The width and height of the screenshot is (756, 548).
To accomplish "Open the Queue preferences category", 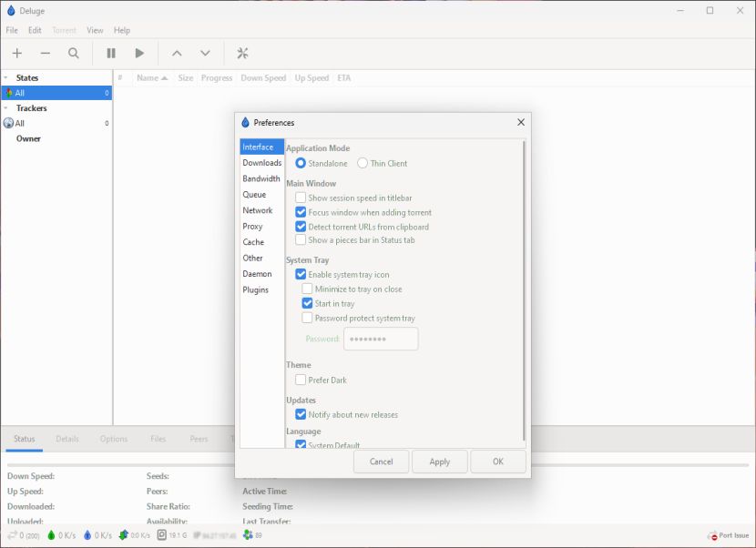I will [261, 195].
